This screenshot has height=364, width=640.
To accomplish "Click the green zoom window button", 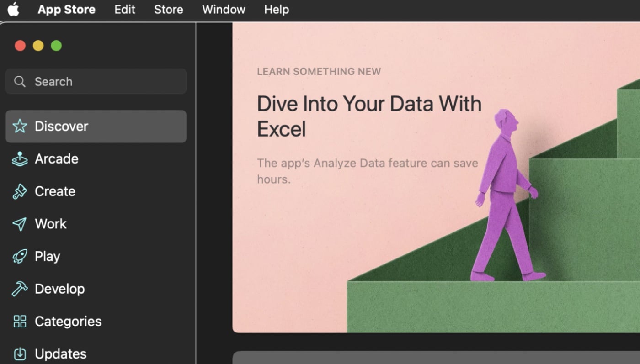I will (56, 46).
